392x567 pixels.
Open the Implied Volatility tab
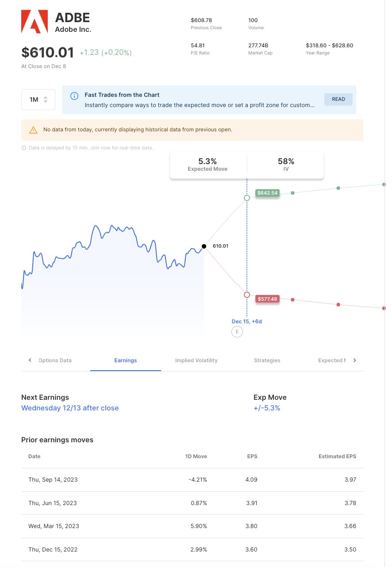click(196, 360)
